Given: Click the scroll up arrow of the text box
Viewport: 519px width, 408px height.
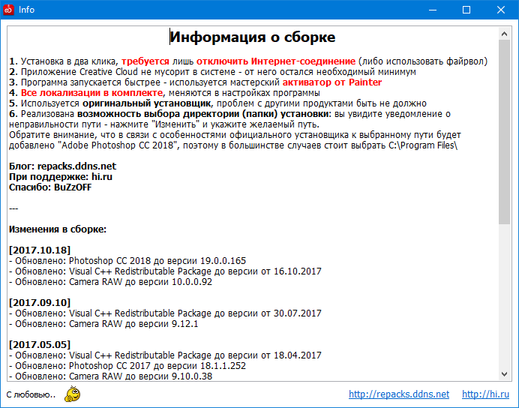Looking at the screenshot, I should pos(504,34).
